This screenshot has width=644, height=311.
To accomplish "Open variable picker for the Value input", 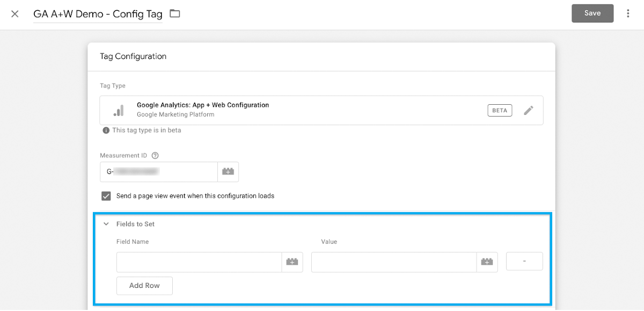I will [487, 262].
